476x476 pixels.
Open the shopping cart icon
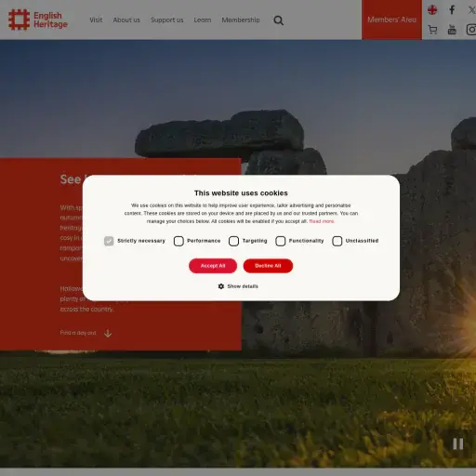coord(432,30)
